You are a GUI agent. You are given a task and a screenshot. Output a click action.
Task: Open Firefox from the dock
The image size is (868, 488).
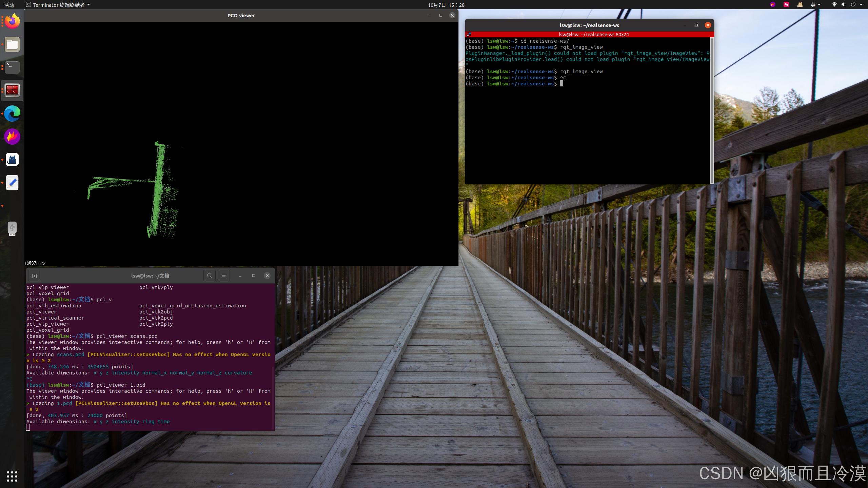pos(12,21)
